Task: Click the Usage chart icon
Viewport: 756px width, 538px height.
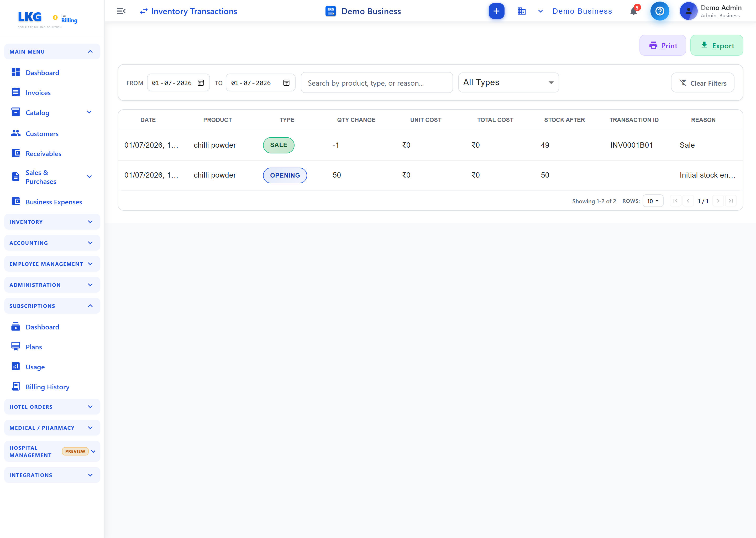Action: [15, 366]
